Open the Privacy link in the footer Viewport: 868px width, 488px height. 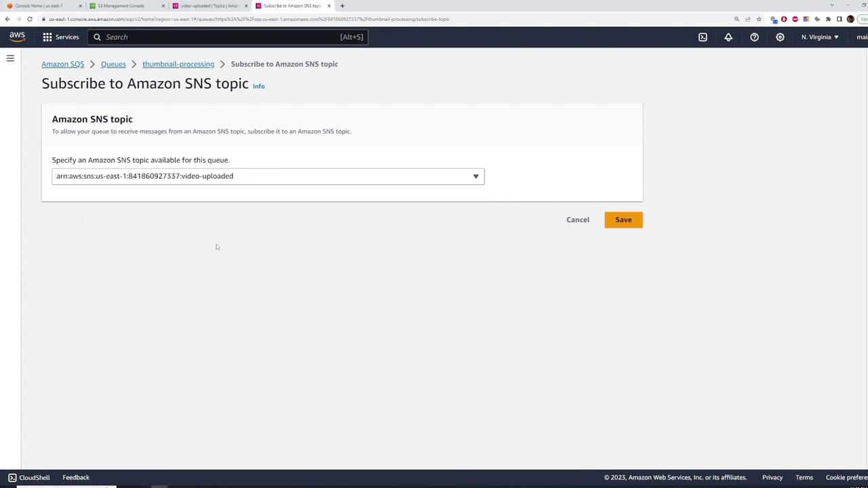click(x=772, y=478)
